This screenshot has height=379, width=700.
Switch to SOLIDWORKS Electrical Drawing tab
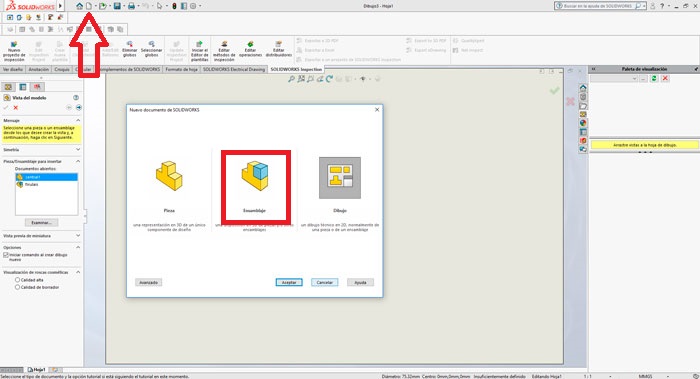[x=234, y=70]
